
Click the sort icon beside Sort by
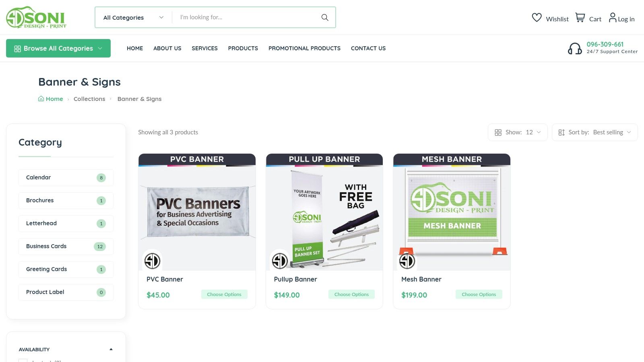coord(561,132)
